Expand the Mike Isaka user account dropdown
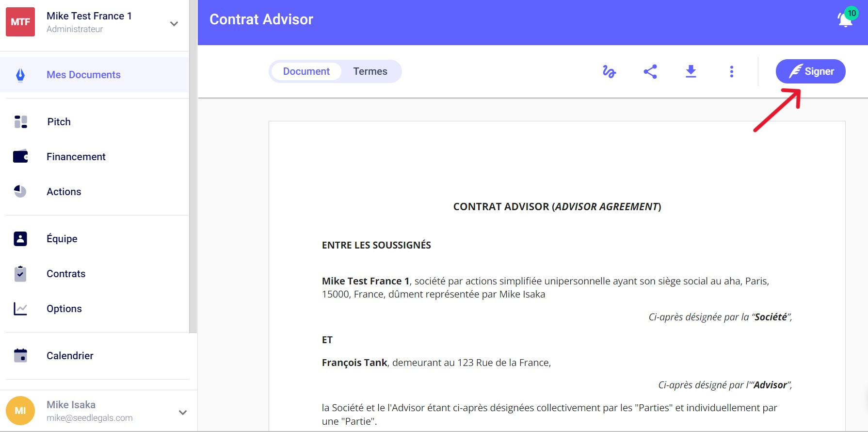 click(x=183, y=413)
